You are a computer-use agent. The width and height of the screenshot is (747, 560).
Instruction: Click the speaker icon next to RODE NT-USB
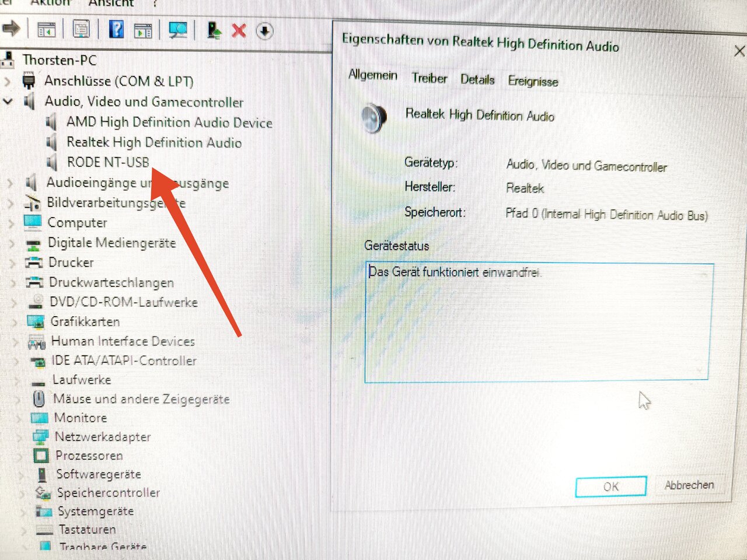tap(53, 162)
